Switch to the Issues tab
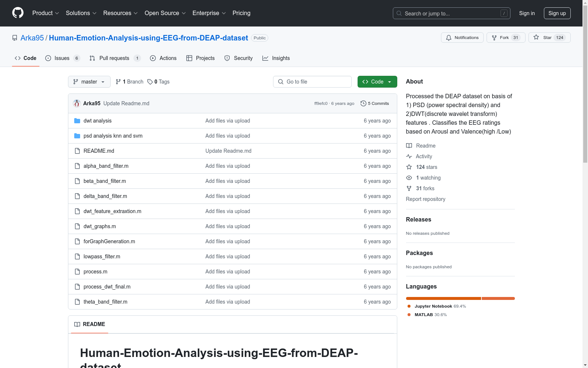The image size is (588, 368). [62, 58]
